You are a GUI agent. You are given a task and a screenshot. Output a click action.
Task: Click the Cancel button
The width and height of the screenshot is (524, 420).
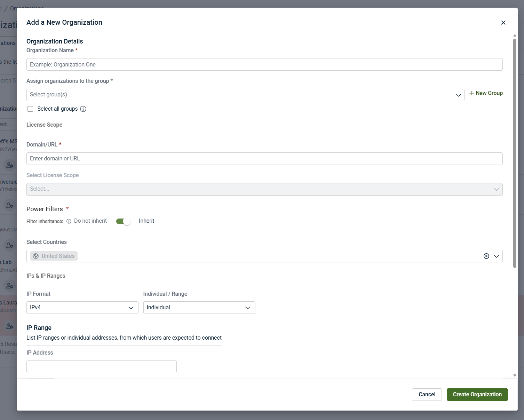427,395
